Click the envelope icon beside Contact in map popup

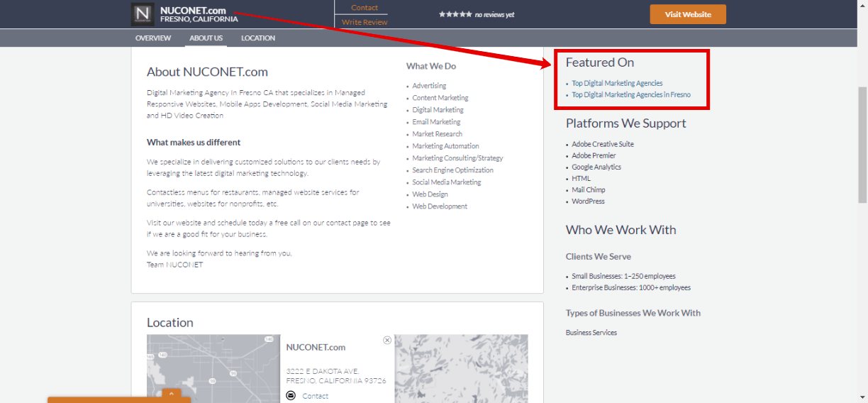(291, 395)
